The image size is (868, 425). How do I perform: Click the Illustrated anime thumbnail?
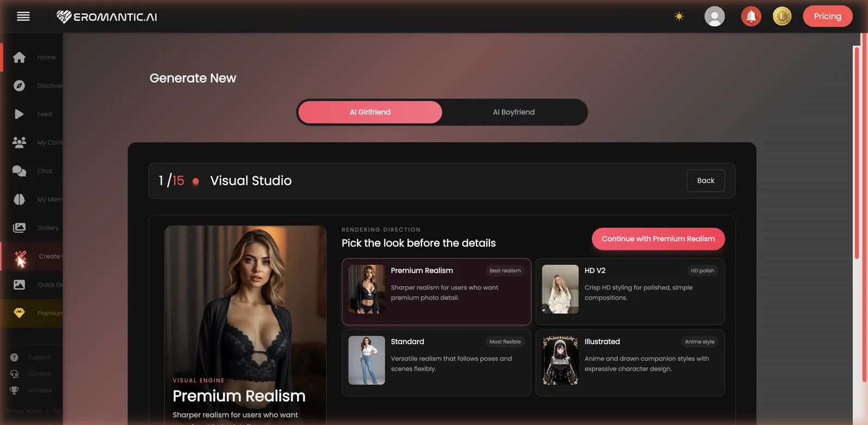[x=560, y=360]
